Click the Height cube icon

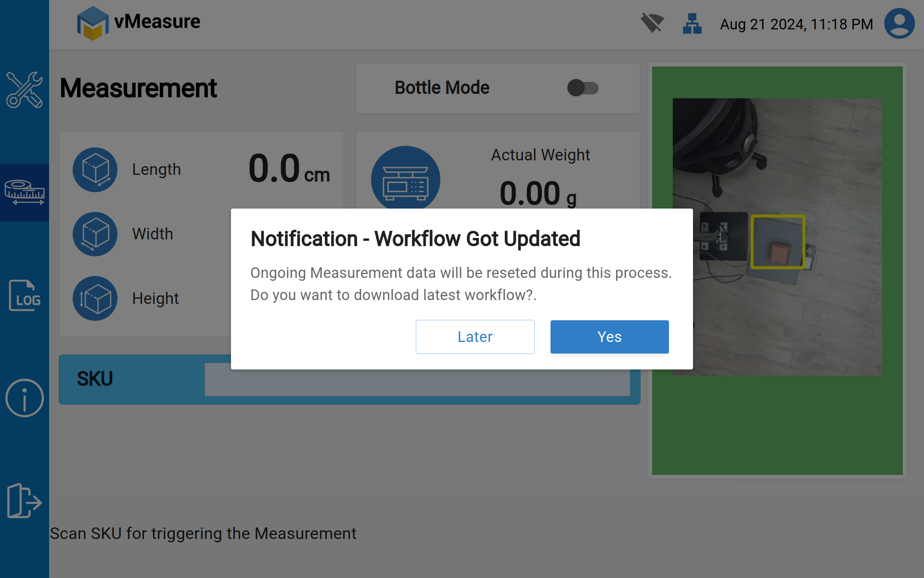pos(95,298)
